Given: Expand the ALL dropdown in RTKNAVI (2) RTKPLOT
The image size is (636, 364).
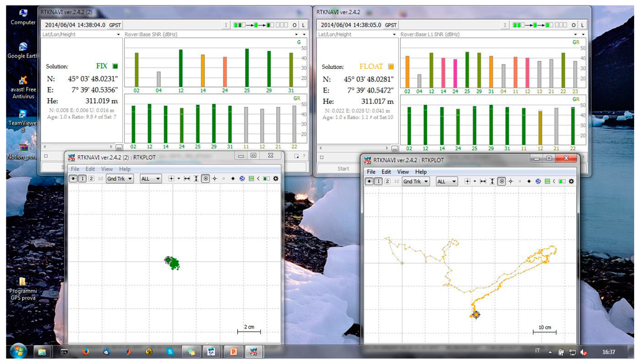Looking at the screenshot, I should (x=151, y=179).
